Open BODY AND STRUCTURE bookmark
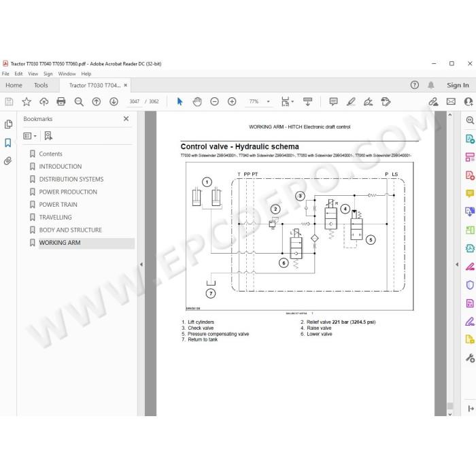 point(71,230)
